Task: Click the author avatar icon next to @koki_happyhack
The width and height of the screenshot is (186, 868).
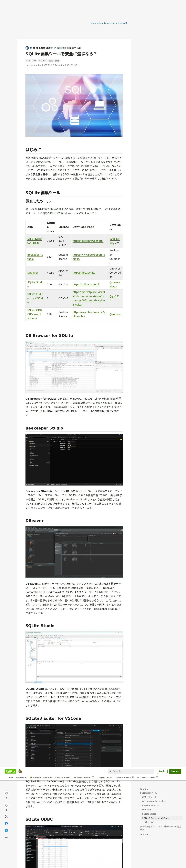Action: coord(27,48)
